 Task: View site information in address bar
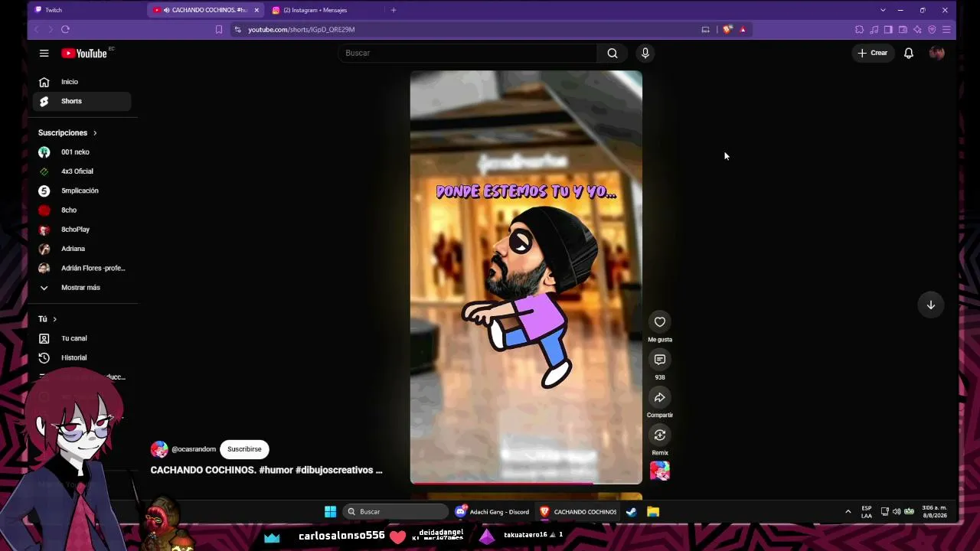pyautogui.click(x=238, y=29)
